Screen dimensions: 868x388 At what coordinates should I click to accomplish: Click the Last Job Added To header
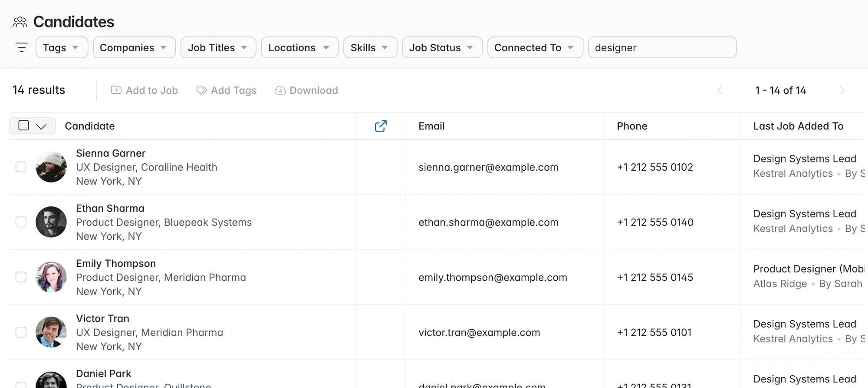tap(798, 126)
